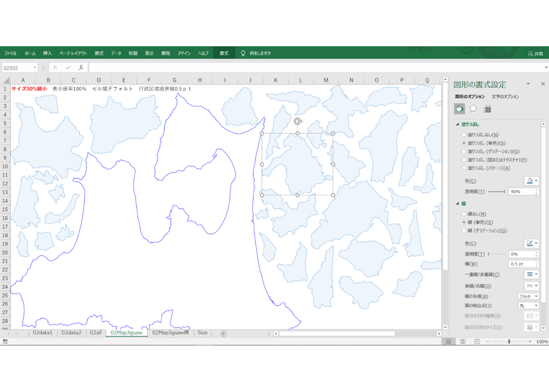Screen dimensions: 549x392
Task: Open the line cap type フラット dropdown
Action: [528, 296]
